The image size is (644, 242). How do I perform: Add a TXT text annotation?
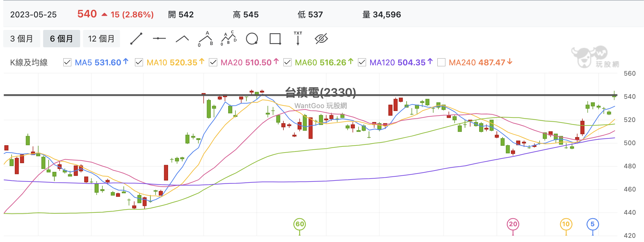coord(298,38)
